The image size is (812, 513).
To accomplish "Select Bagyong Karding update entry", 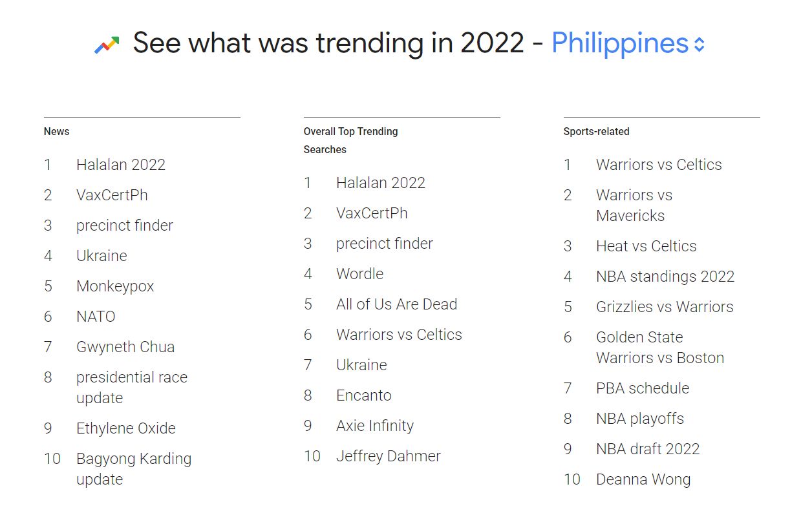I will point(134,469).
